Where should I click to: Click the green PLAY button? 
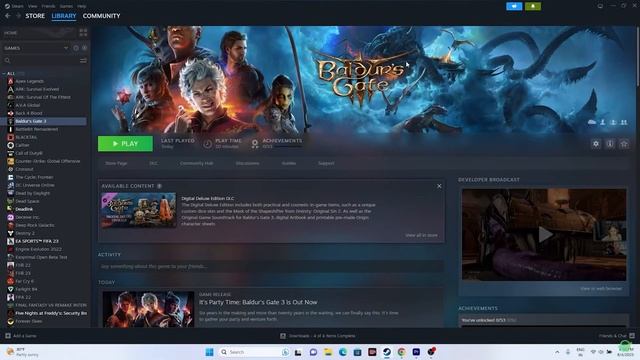(125, 144)
